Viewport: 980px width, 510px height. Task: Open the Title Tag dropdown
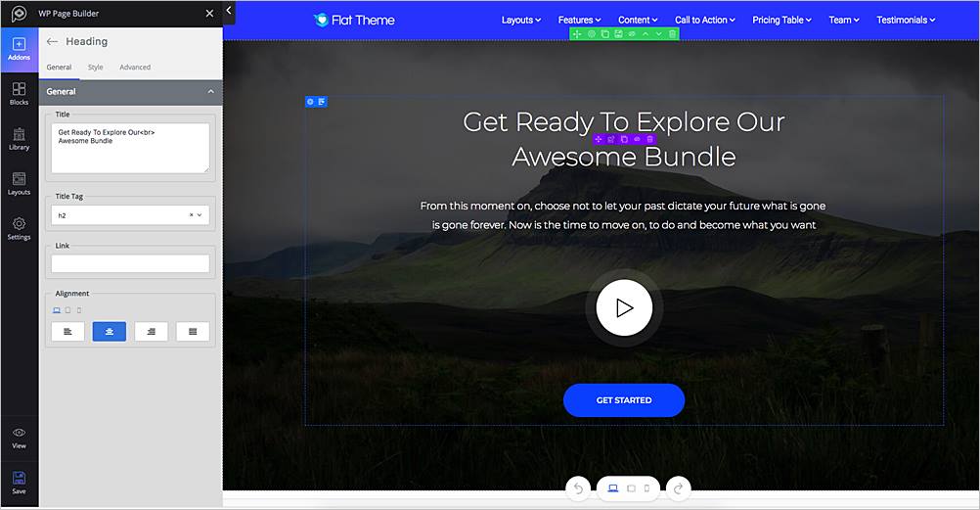pyautogui.click(x=130, y=215)
